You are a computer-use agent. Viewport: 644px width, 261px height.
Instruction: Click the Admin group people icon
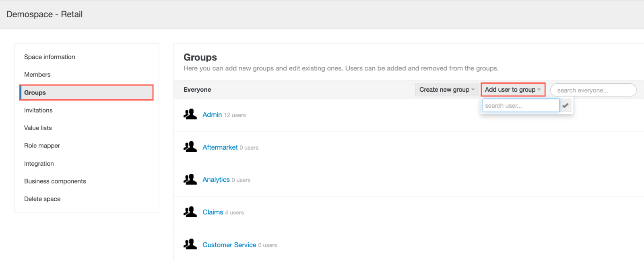coord(190,114)
